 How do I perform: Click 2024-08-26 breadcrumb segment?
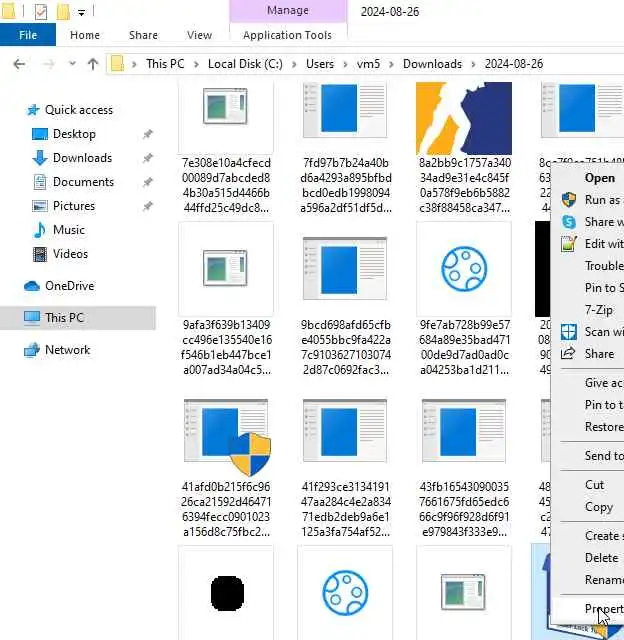coord(514,64)
